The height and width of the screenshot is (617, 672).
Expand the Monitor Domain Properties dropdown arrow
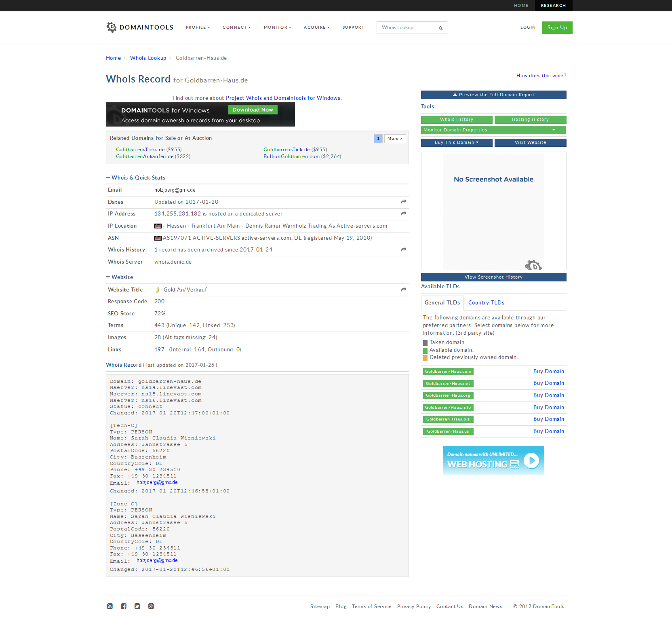coord(554,130)
